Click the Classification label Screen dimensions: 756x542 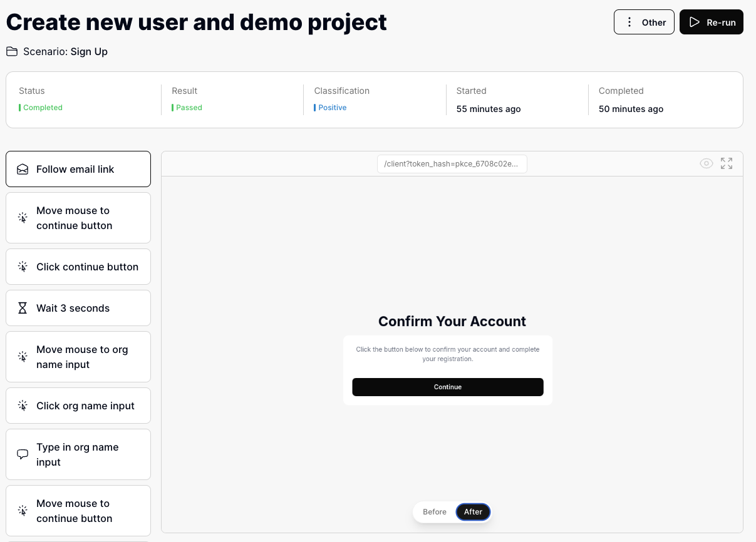342,91
